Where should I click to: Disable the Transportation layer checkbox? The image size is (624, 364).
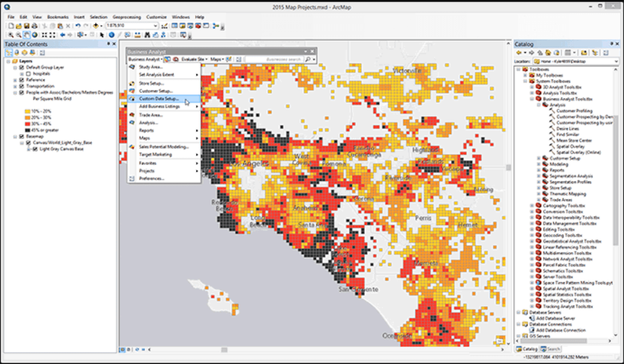click(20, 86)
